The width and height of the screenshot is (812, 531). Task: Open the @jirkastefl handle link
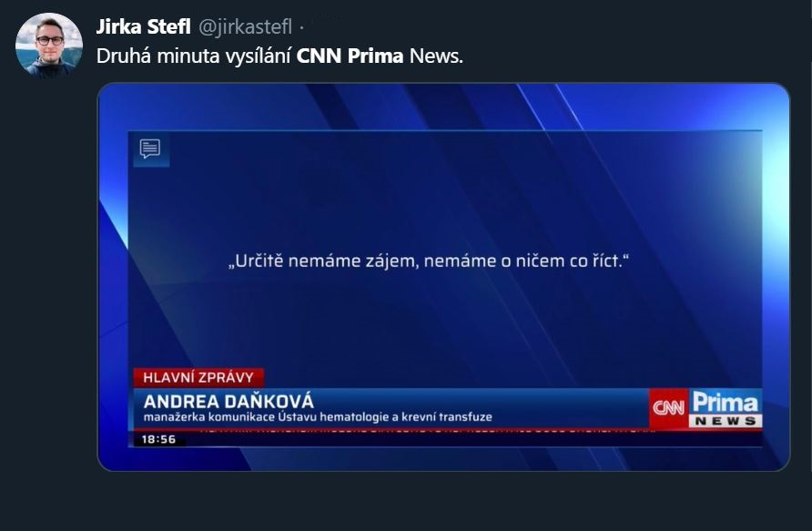point(246,27)
